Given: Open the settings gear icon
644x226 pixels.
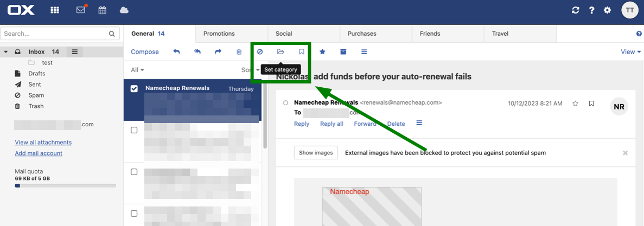Looking at the screenshot, I should (607, 10).
